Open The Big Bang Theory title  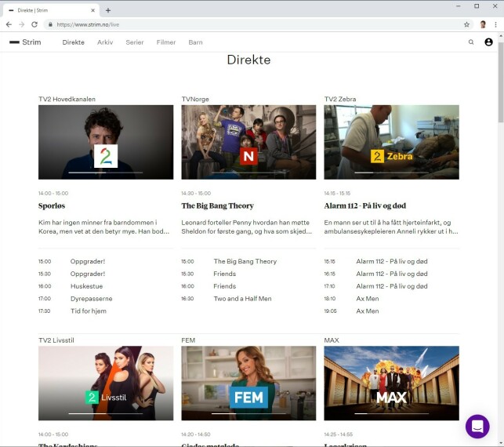pyautogui.click(x=218, y=205)
